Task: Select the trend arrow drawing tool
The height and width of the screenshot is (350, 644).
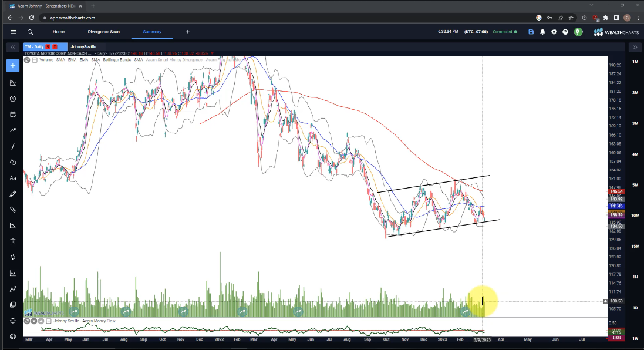Action: coord(13,130)
